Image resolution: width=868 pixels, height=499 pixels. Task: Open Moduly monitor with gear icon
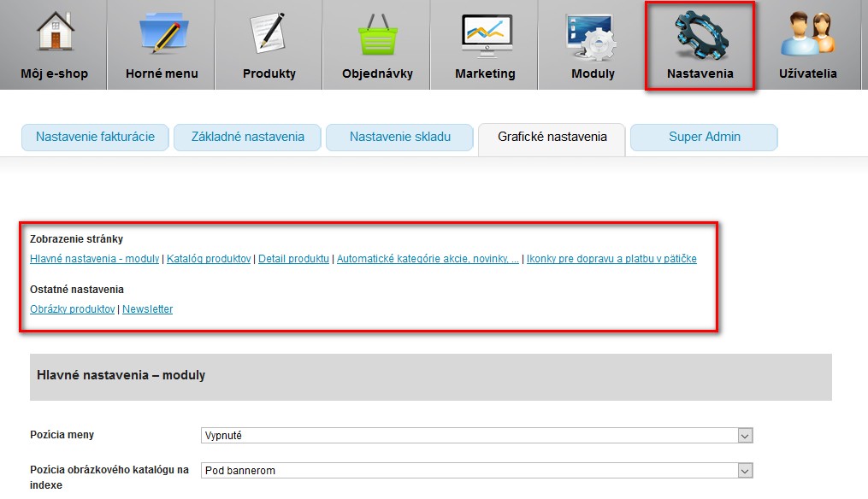point(593,34)
